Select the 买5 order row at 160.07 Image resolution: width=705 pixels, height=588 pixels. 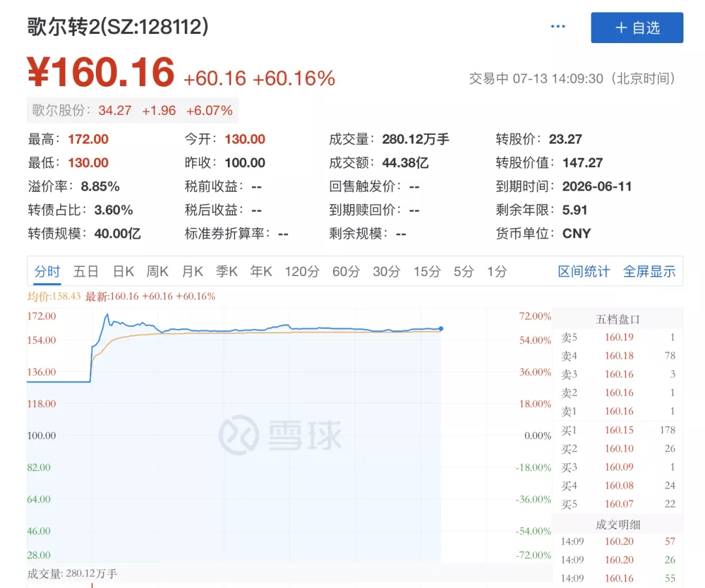618,504
